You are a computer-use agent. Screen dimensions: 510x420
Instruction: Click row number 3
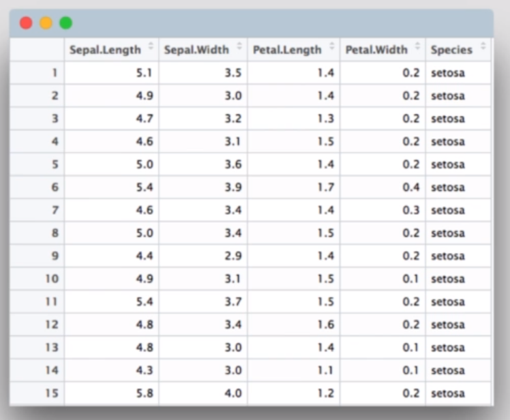pos(37,119)
